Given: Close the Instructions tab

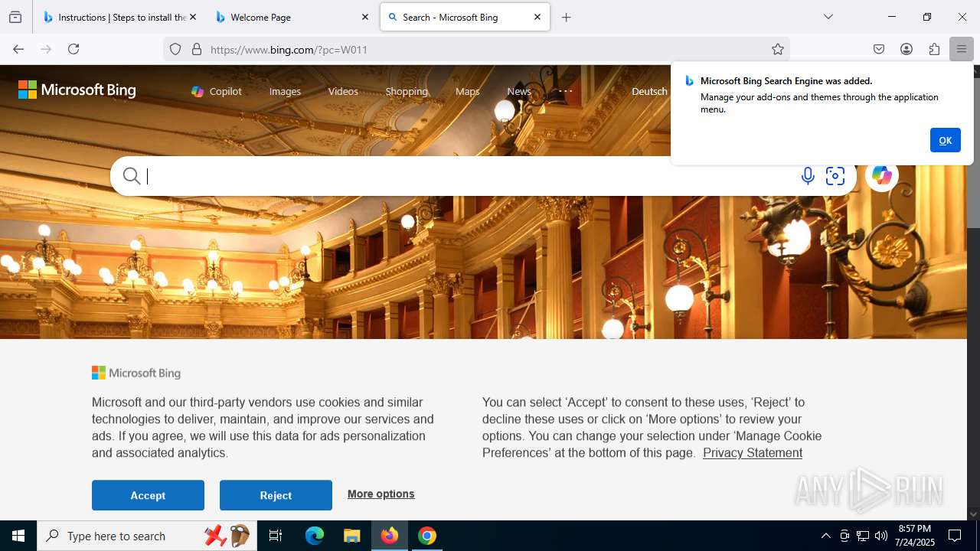Looking at the screenshot, I should click(x=193, y=17).
